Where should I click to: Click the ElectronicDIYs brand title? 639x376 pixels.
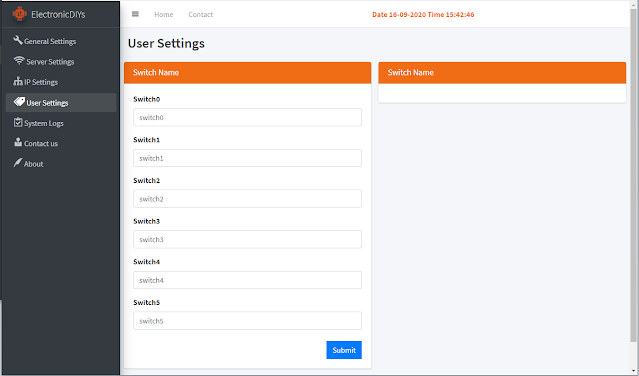[x=58, y=15]
